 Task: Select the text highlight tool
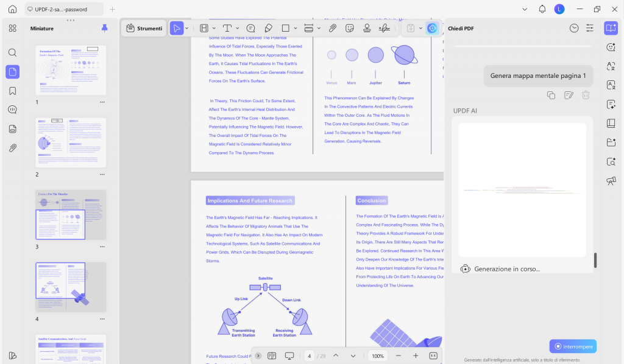(204, 28)
